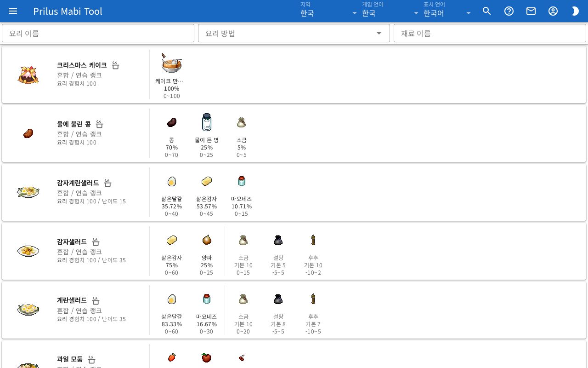Select 삶은달걀 icon in 계란샐러드 row
Screen dimensions: 588x368
pyautogui.click(x=172, y=299)
